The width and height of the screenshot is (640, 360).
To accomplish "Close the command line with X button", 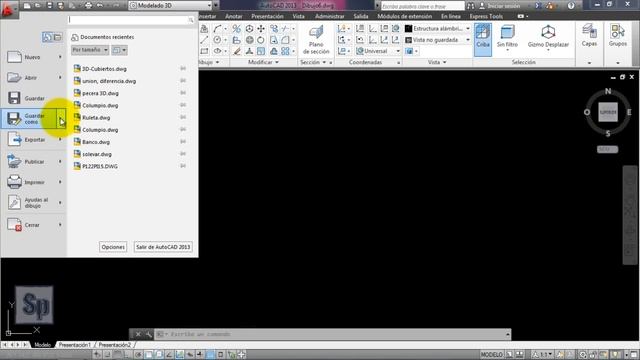I will coord(138,334).
